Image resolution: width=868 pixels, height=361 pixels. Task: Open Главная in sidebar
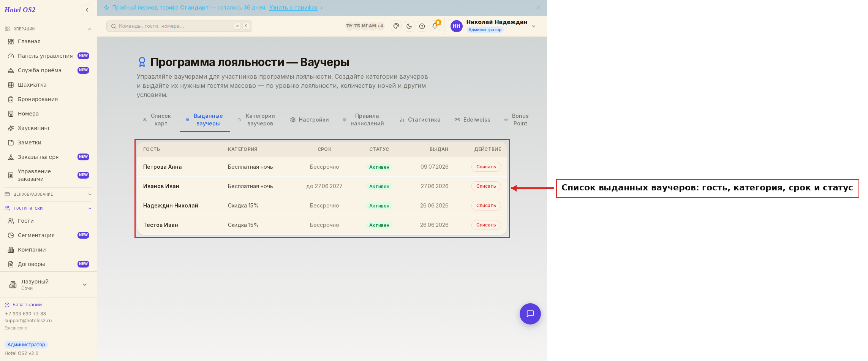tap(48, 41)
